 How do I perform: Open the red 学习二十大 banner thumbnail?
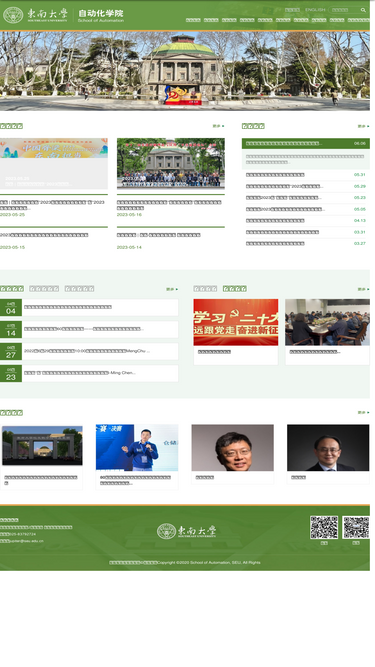coord(236,322)
